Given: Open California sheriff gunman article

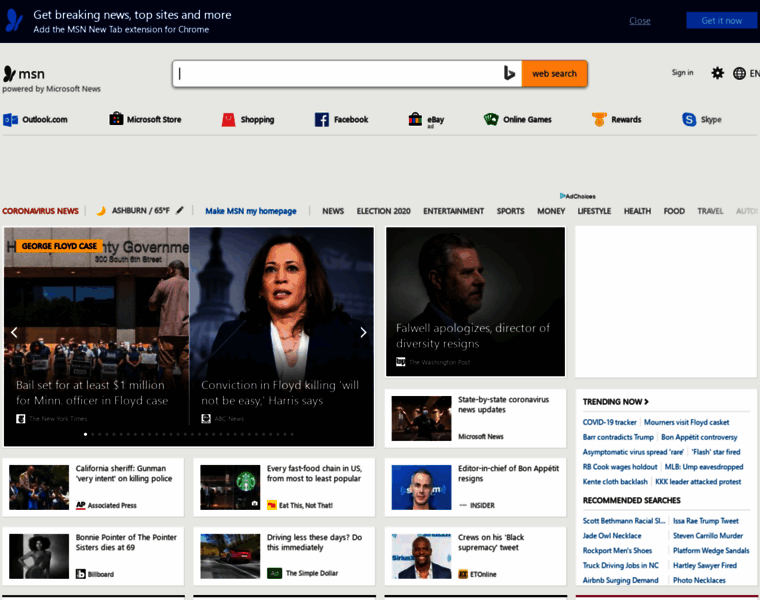Looking at the screenshot, I should [x=93, y=487].
